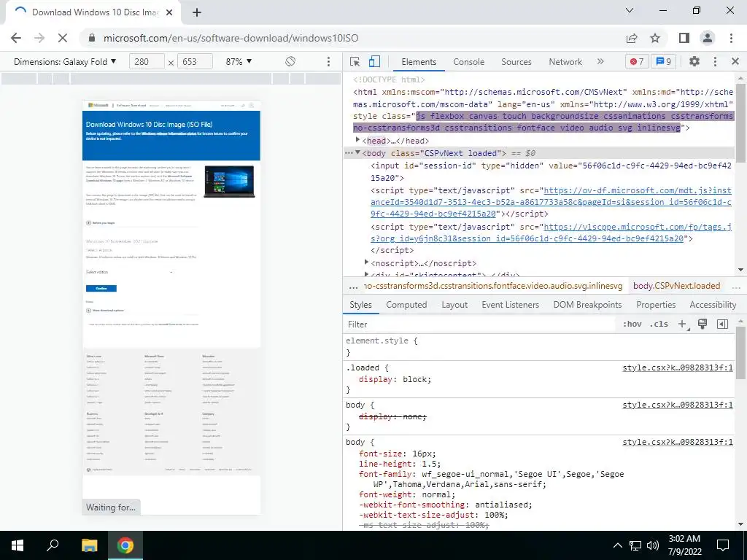Collapse the body element node
The width and height of the screenshot is (747, 560).
coord(357,153)
